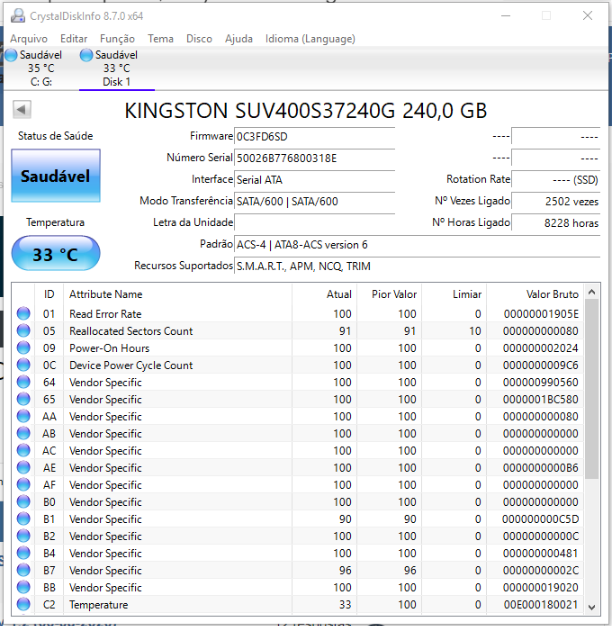Image resolution: width=612 pixels, height=626 pixels.
Task: Click the Recursos Suportados field
Action: point(417,266)
